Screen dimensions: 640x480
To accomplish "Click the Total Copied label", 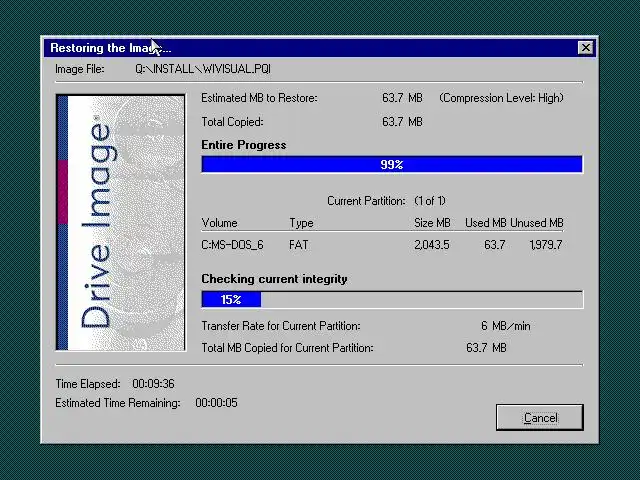I will click(x=232, y=122).
